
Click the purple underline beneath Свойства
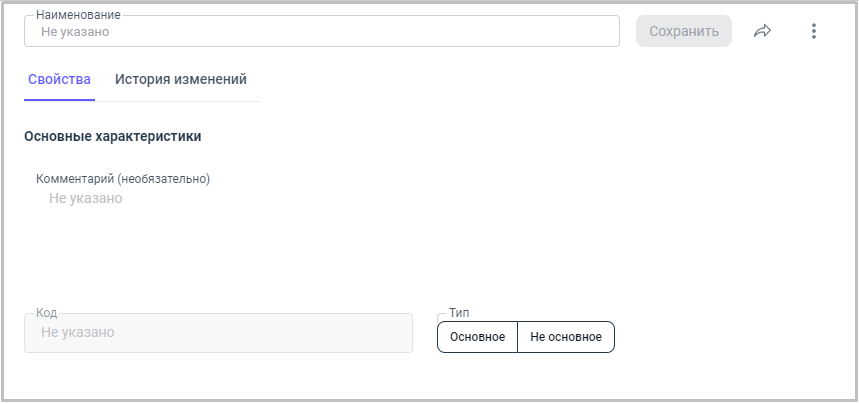pos(59,100)
